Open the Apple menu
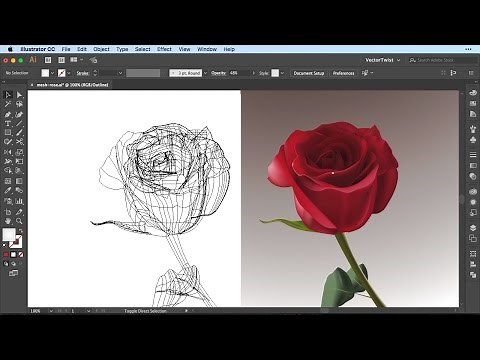Screen dimensions: 480x360 10,49
